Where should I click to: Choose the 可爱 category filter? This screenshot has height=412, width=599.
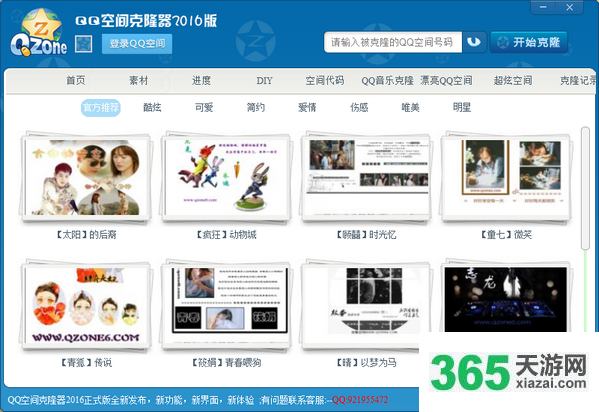pos(204,107)
